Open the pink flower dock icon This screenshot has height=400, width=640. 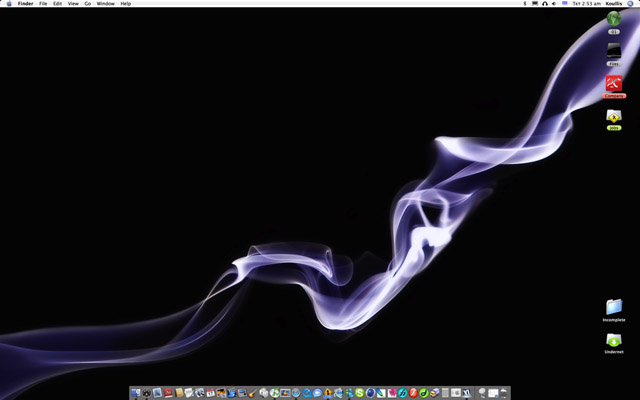click(x=392, y=393)
